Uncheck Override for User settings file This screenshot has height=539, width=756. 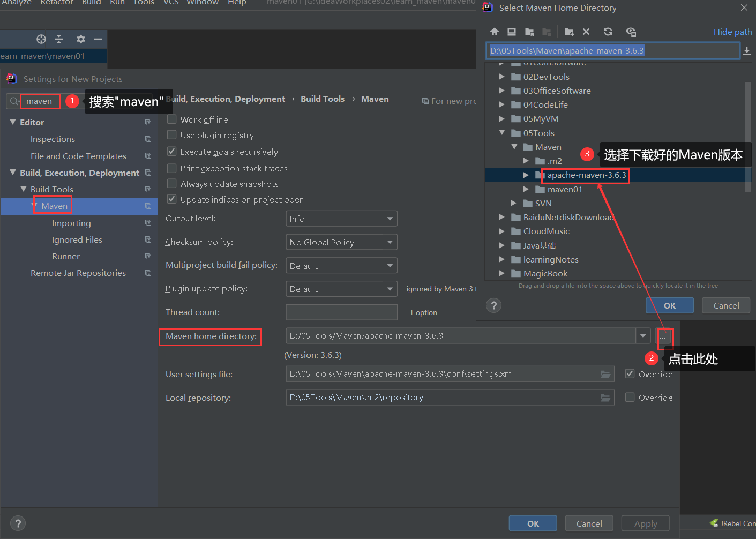tap(630, 373)
